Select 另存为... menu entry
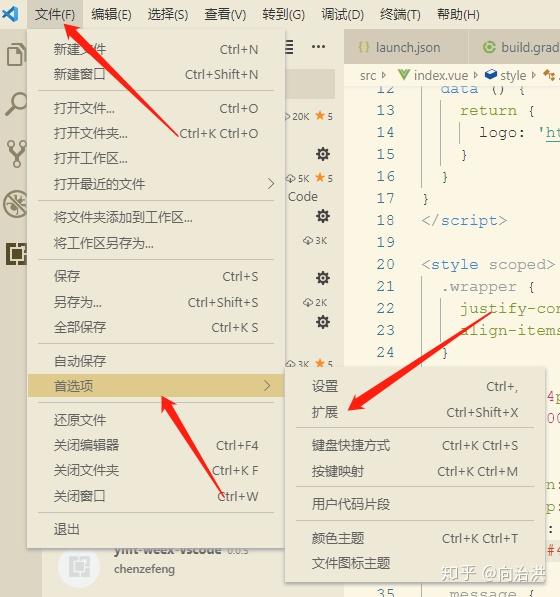 pyautogui.click(x=156, y=302)
